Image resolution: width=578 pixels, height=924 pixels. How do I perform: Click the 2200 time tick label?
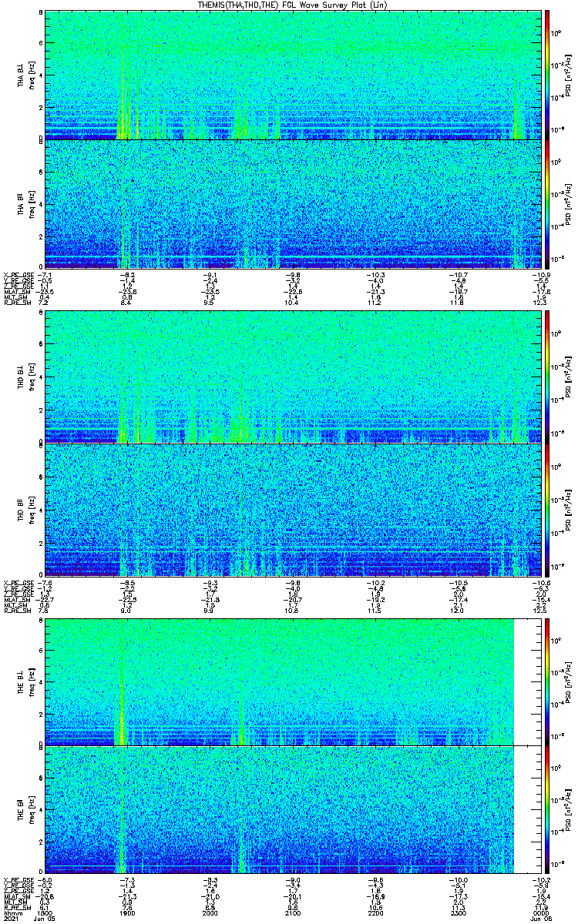tap(376, 913)
